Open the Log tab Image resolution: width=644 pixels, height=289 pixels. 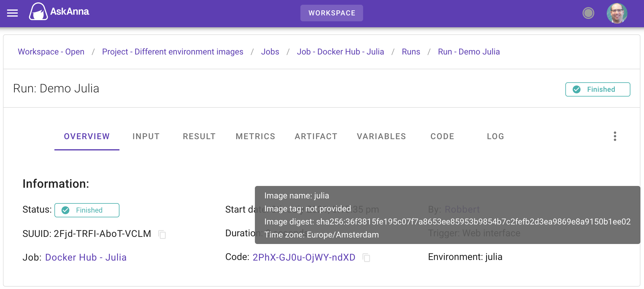click(x=496, y=136)
